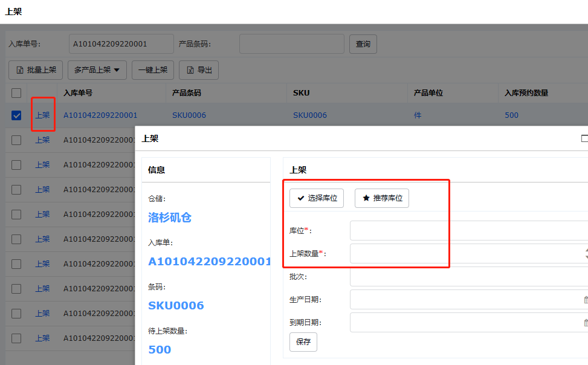Screen dimensions: 588x365
Task: Click 洛杉矶仓 warehouse name in dialog
Action: tap(170, 218)
